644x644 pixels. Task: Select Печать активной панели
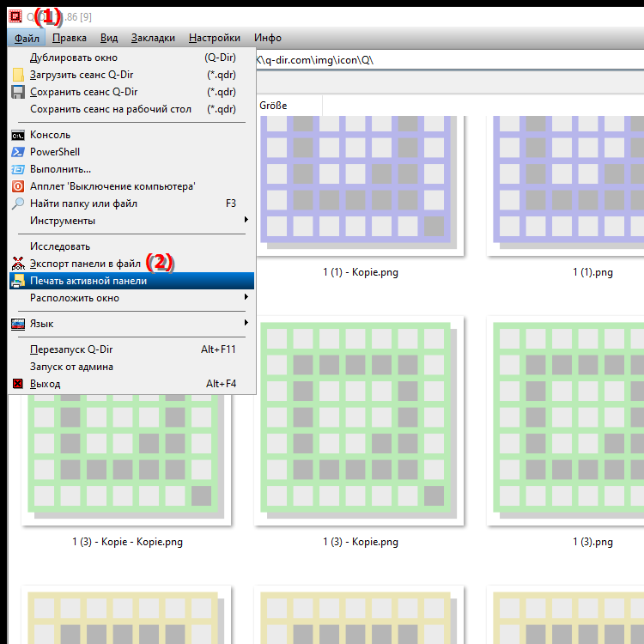coord(131,281)
